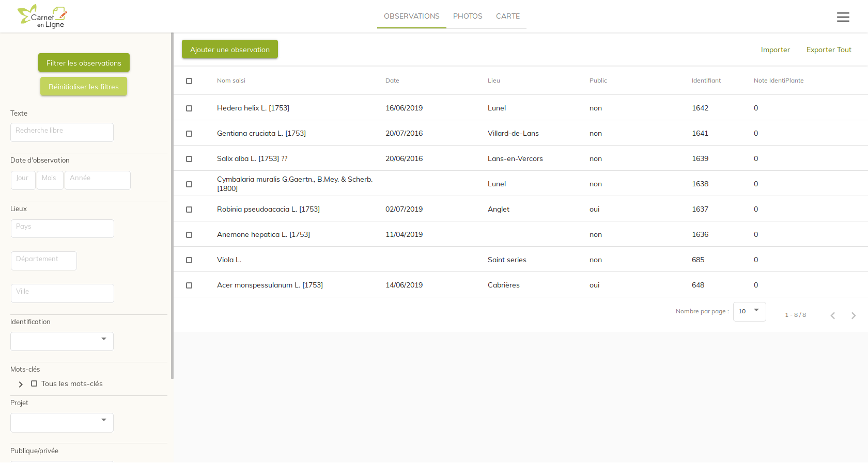
Task: Click the Exporter Tout link
Action: pos(829,50)
